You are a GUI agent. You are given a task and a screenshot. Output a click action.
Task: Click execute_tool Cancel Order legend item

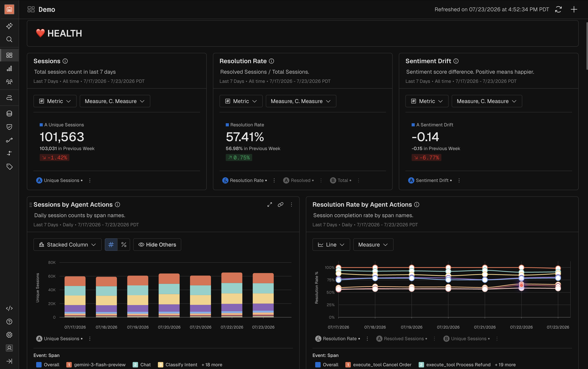click(378, 365)
